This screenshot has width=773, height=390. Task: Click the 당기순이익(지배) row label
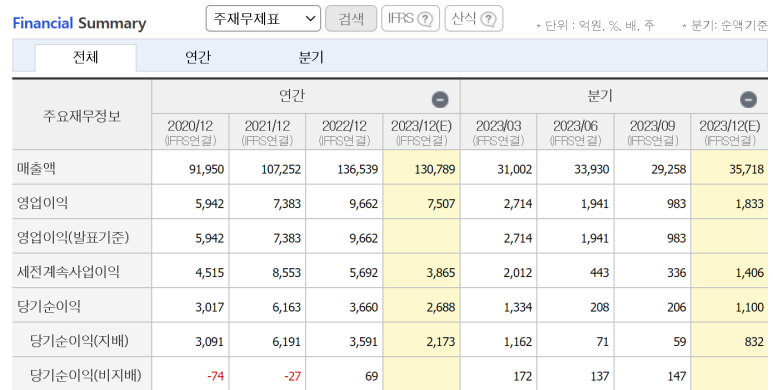point(79,341)
